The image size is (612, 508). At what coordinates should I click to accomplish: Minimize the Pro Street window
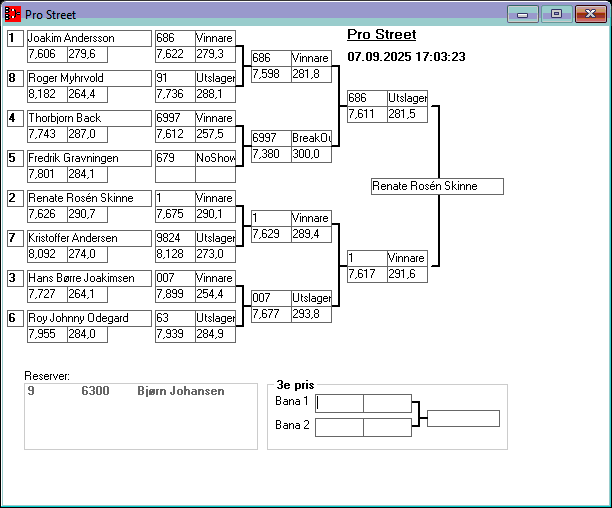(x=521, y=14)
